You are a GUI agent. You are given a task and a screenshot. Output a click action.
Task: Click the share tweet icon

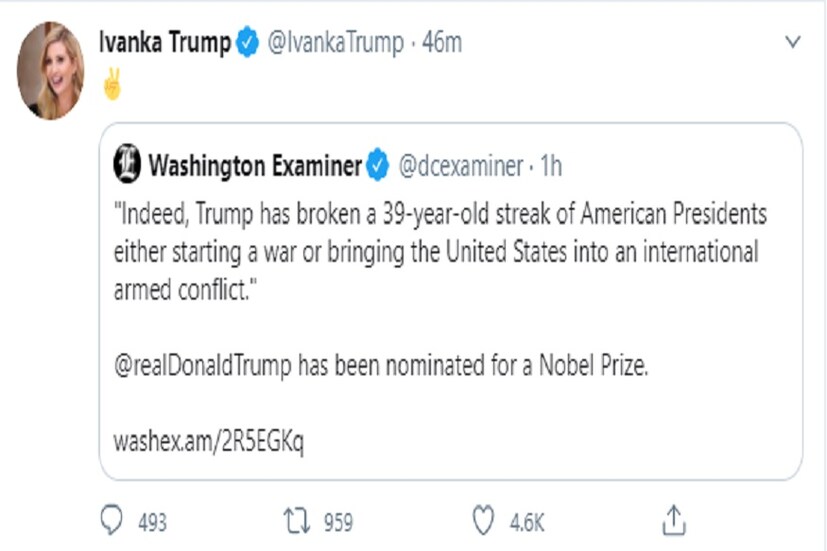674,519
